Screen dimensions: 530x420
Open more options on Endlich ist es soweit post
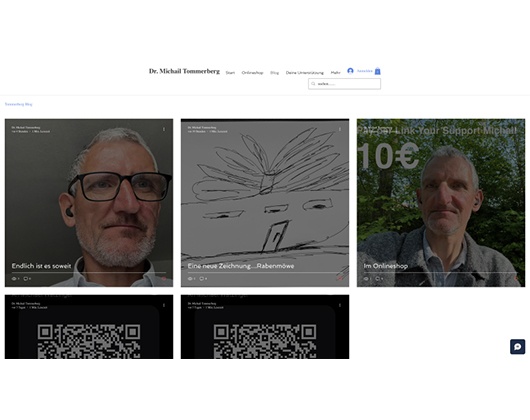coord(164,129)
